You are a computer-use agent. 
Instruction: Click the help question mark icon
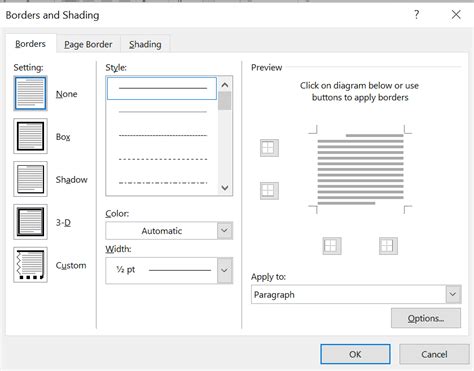[x=416, y=14]
